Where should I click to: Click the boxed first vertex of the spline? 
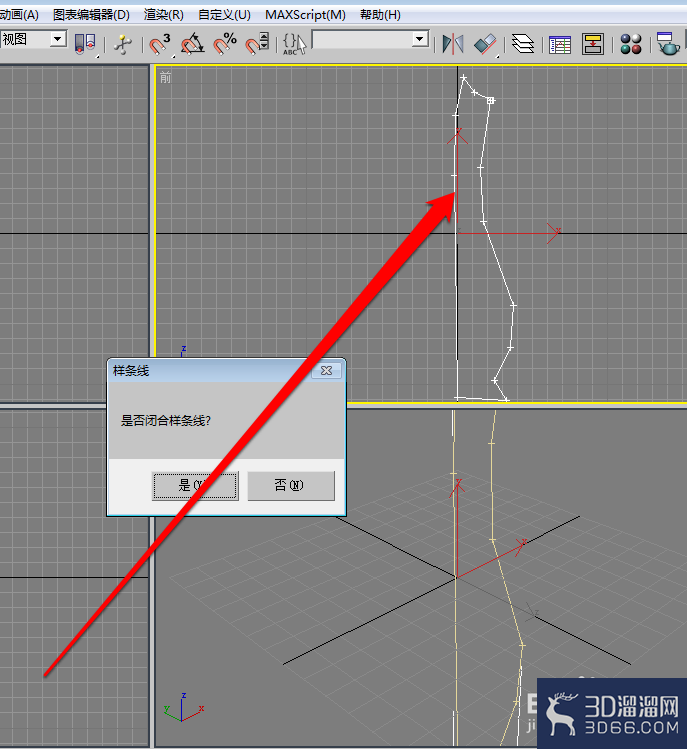(x=491, y=100)
